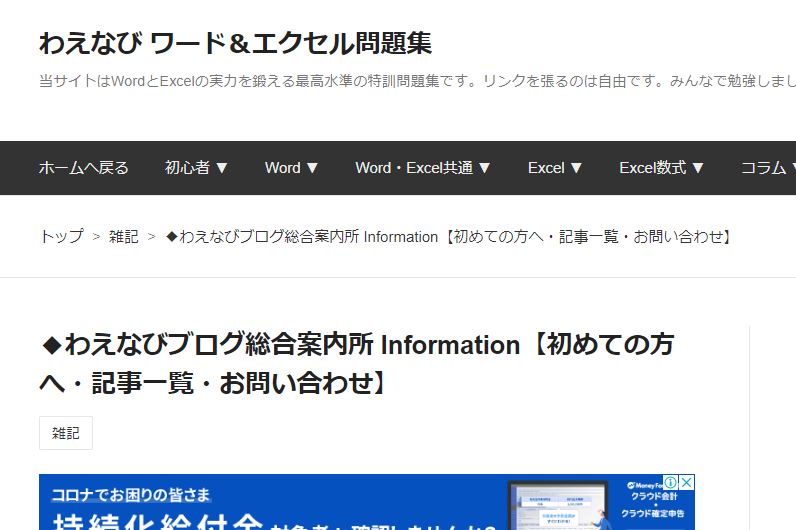Click 雑記 breadcrumb link
Image resolution: width=796 pixels, height=530 pixels.
click(x=123, y=237)
